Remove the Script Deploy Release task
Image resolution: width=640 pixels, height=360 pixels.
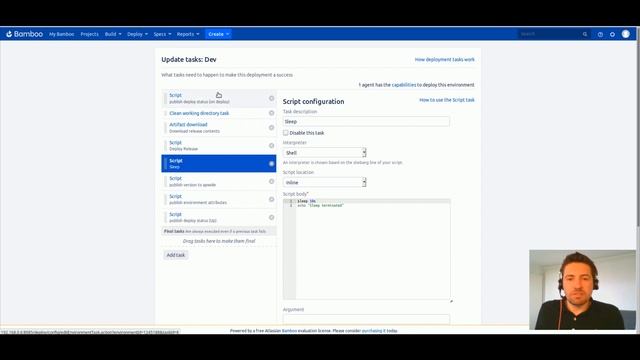[271, 146]
